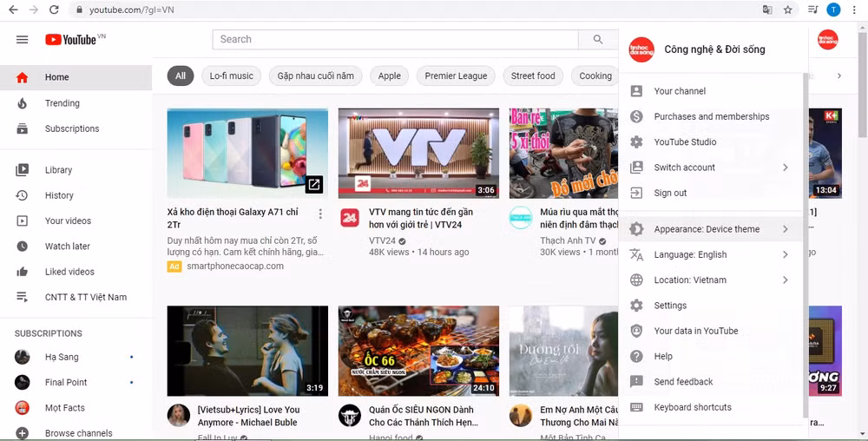
Task: Click the account menu scrollbar
Action: point(806,247)
